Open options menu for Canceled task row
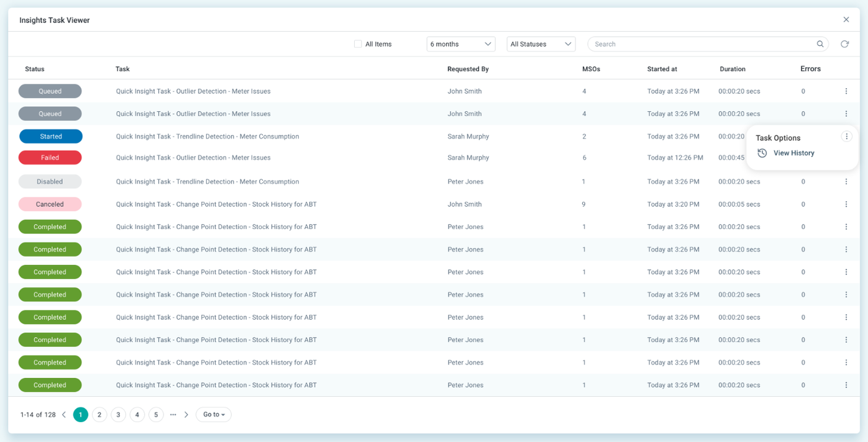This screenshot has width=868, height=442. tap(846, 204)
